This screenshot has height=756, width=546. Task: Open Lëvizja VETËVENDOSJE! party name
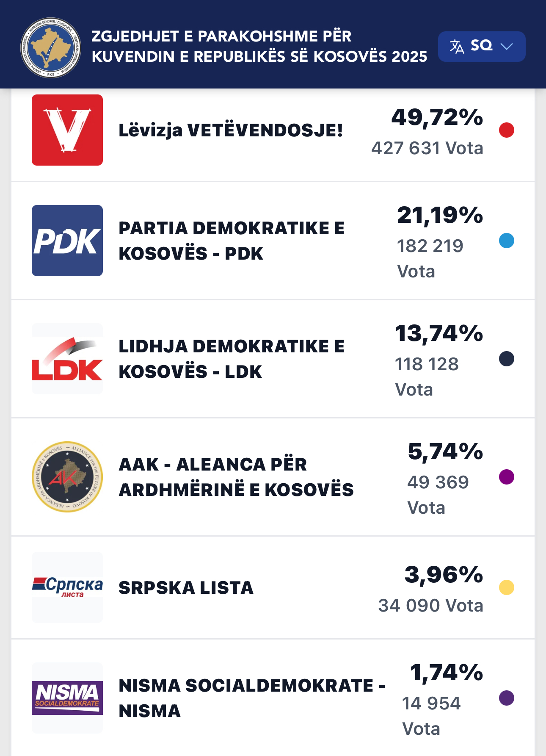click(x=231, y=130)
